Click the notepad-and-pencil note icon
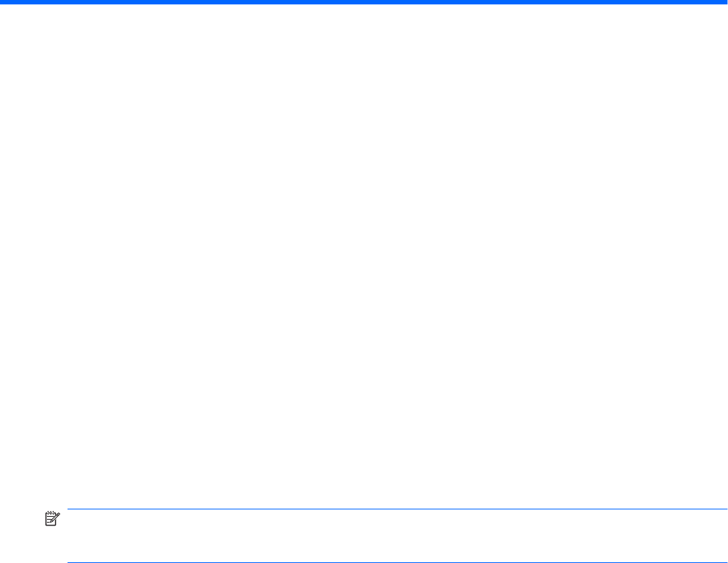The image size is (728, 563). tap(52, 518)
